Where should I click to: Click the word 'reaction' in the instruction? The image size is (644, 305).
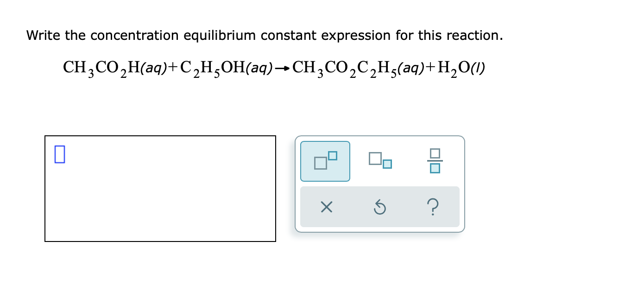[x=473, y=36]
